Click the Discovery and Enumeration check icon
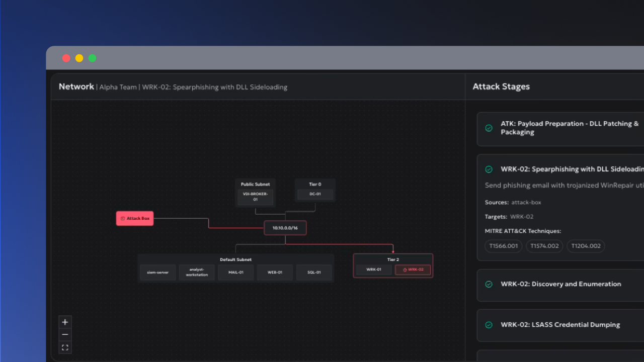Viewport: 644px width, 362px height. click(x=489, y=285)
